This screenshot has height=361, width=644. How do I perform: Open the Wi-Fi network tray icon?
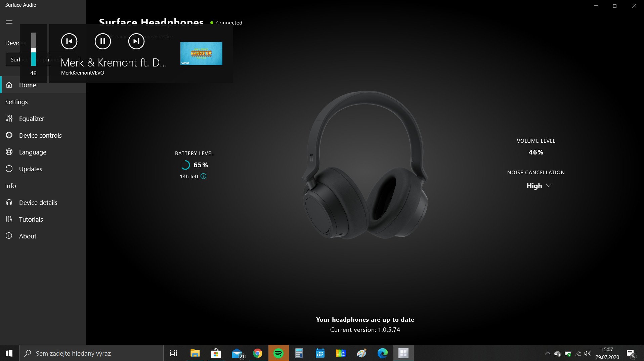[578, 353]
